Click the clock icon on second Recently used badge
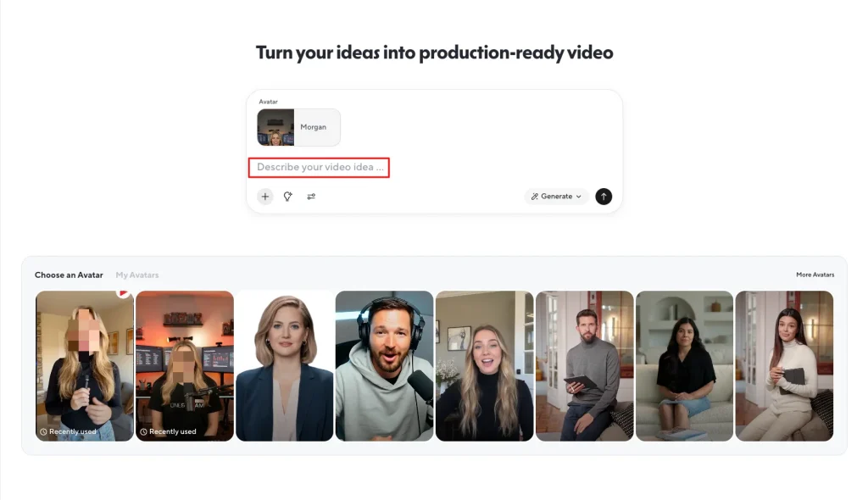This screenshot has width=868, height=500. point(143,431)
